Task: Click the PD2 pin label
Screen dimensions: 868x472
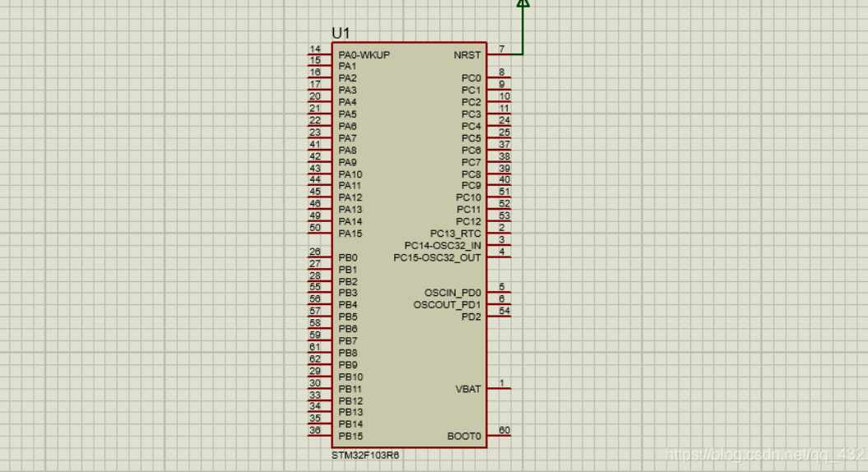Action: 471,317
